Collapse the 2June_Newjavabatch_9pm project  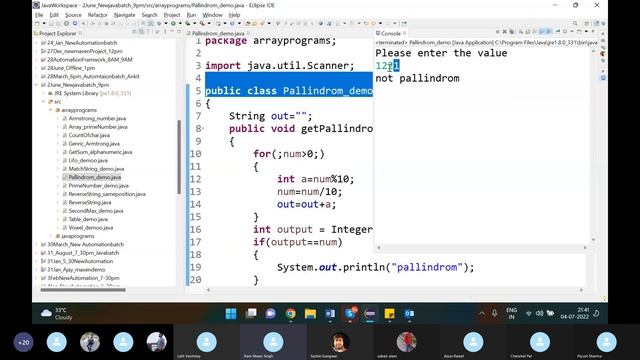(x=37, y=85)
